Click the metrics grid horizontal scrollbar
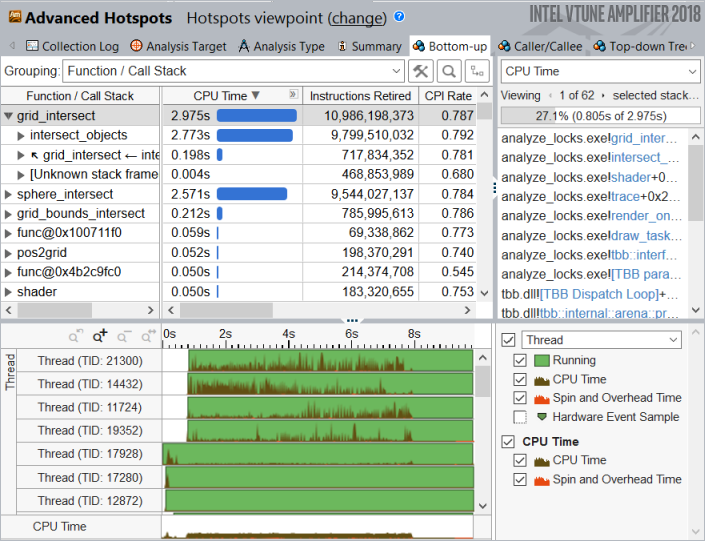705x541 pixels. tap(226, 310)
